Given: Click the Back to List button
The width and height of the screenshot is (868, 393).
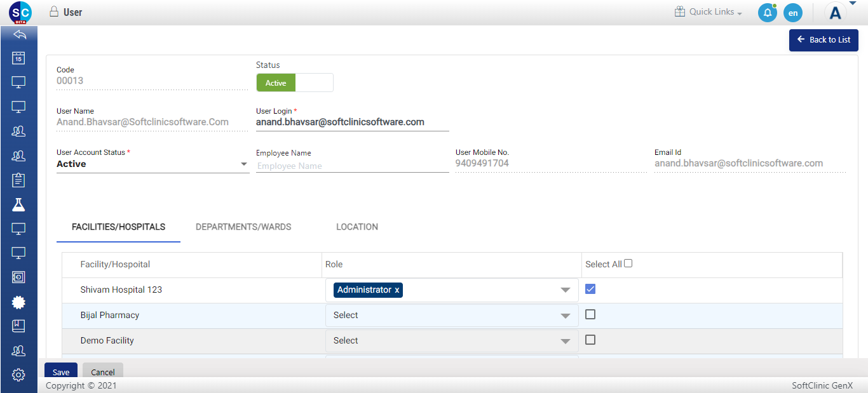Looking at the screenshot, I should tap(824, 40).
